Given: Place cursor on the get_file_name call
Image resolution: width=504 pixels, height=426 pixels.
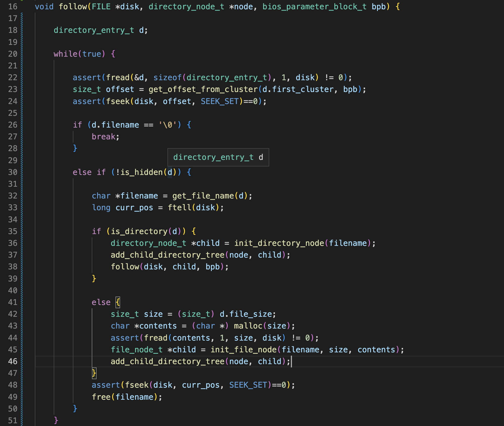Looking at the screenshot, I should 203,196.
